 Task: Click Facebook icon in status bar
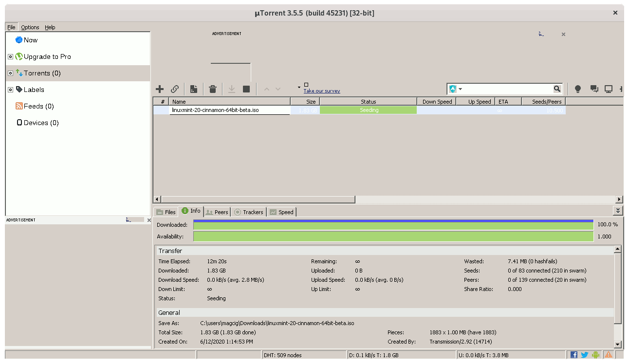coord(574,355)
